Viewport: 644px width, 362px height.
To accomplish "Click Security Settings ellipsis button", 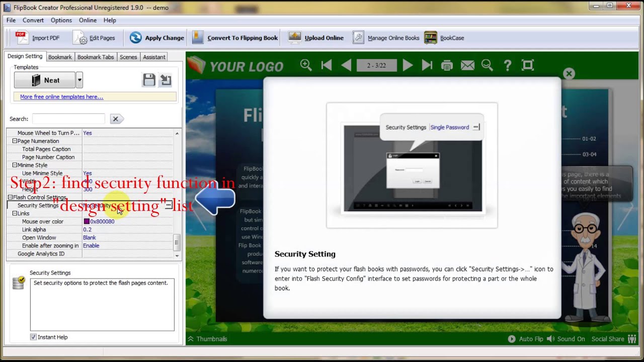I will coord(169,205).
